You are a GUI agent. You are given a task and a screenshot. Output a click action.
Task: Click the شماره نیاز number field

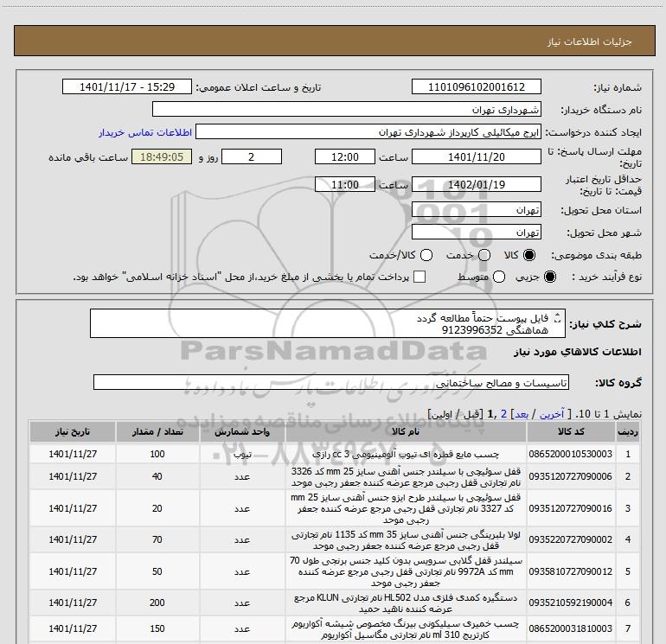pyautogui.click(x=477, y=87)
